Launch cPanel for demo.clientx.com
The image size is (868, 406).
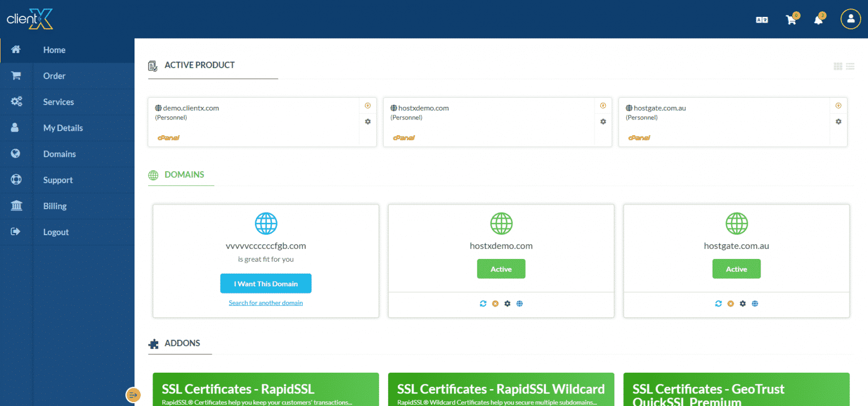point(168,137)
